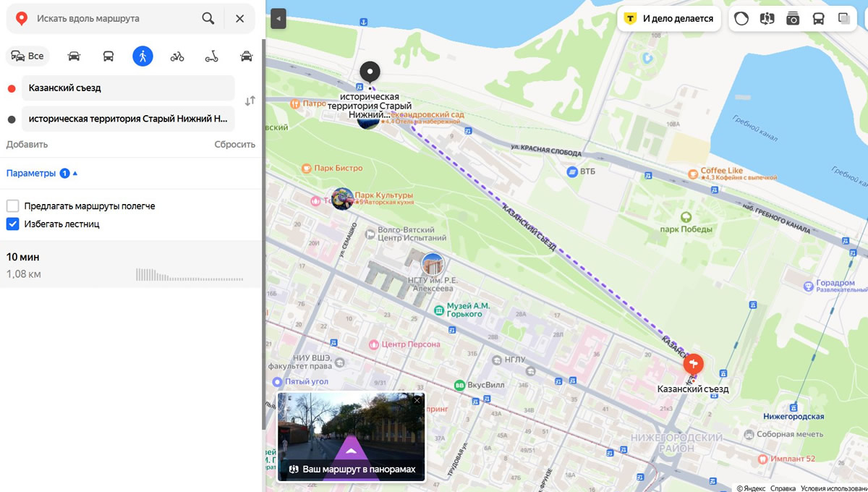
Task: Show public transport layer on map
Action: tap(818, 19)
